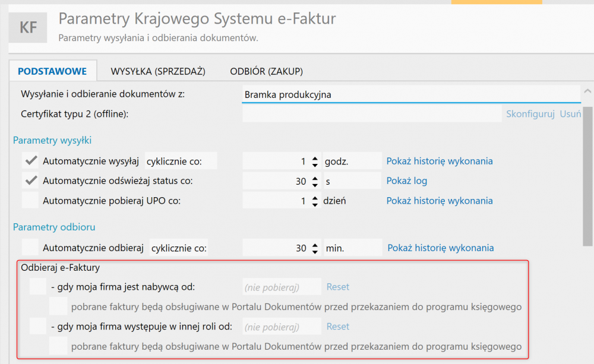Uncheck Automatycznie odświeżaj status checkbox
The height and width of the screenshot is (364, 594).
tap(30, 181)
